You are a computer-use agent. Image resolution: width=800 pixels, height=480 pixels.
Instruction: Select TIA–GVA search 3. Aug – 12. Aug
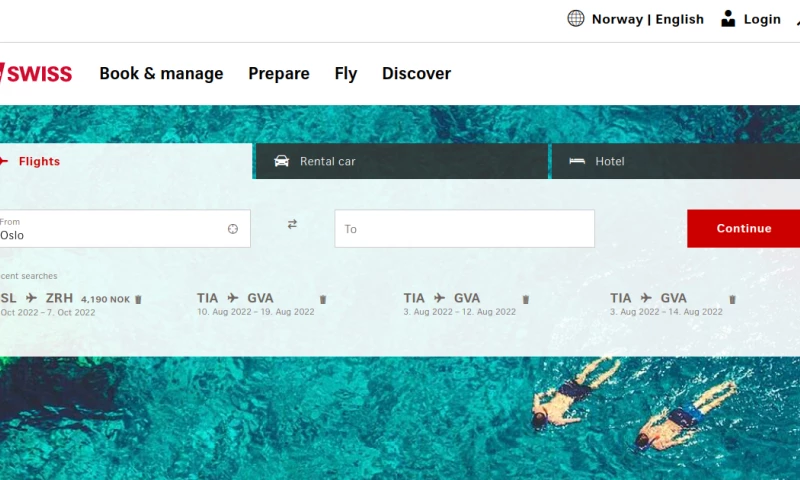pos(459,304)
